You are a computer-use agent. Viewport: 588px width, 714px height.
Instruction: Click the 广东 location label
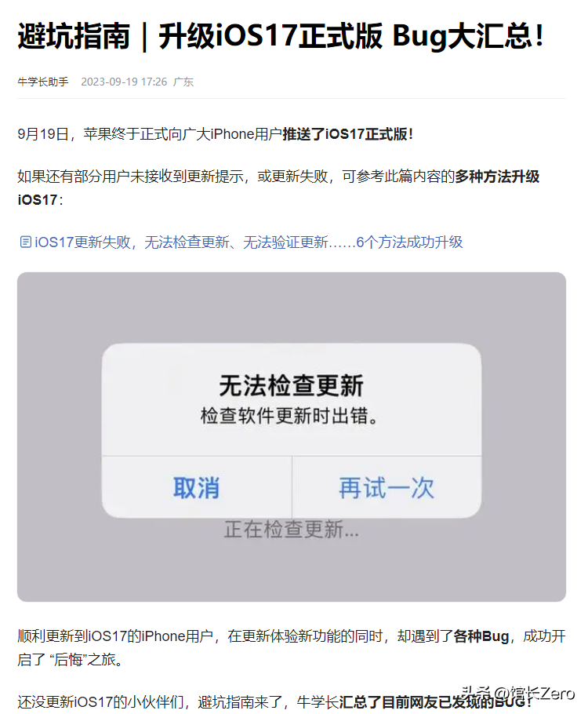183,82
